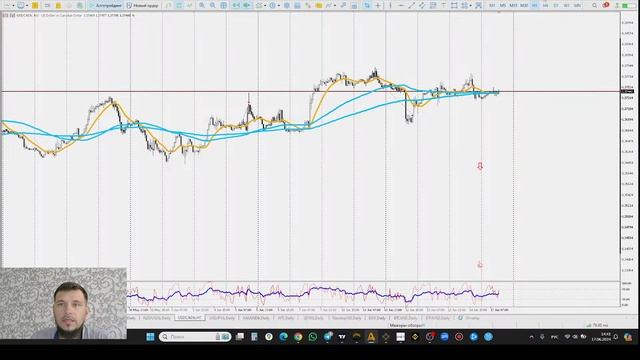Switch to the SP500,Daily chart tab
This screenshot has height=360, width=640.
tap(313, 318)
